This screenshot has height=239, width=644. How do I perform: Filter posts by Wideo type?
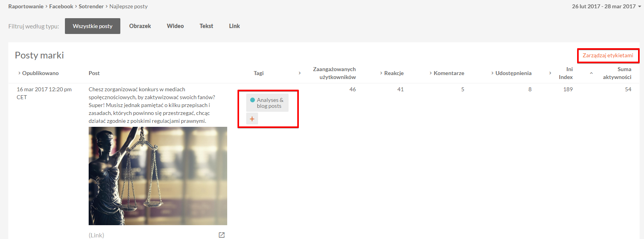(175, 26)
